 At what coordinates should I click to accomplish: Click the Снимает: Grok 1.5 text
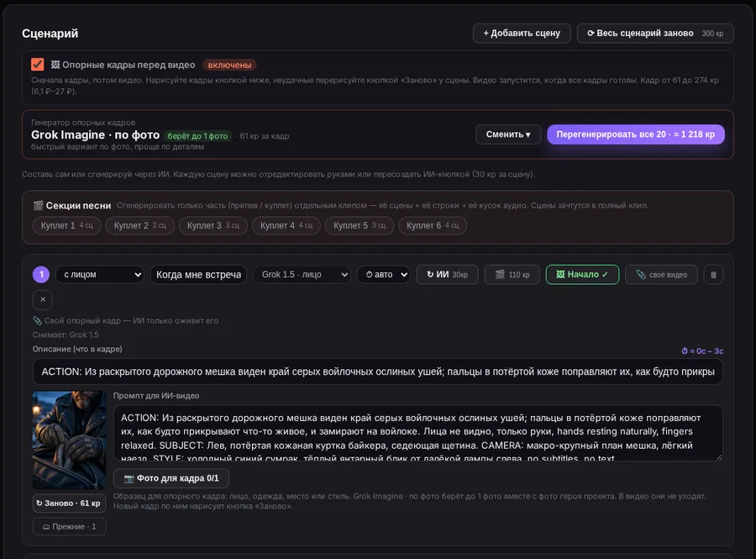[66, 335]
